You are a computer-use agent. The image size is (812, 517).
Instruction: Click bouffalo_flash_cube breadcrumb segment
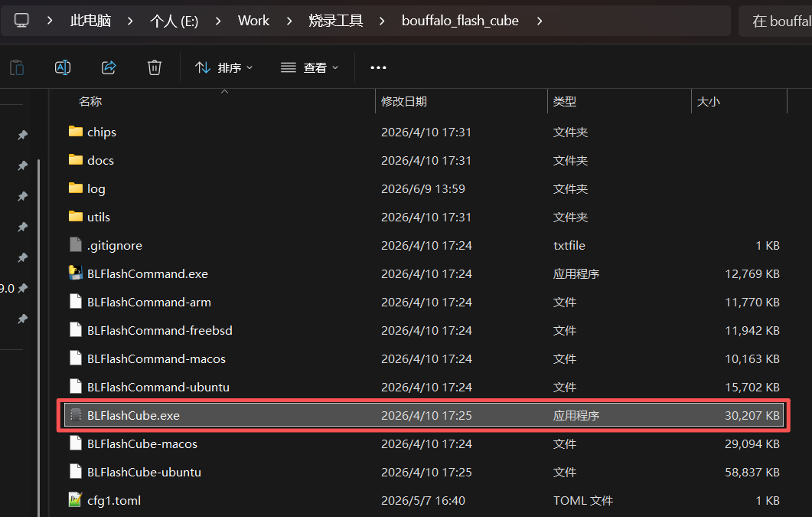[460, 21]
